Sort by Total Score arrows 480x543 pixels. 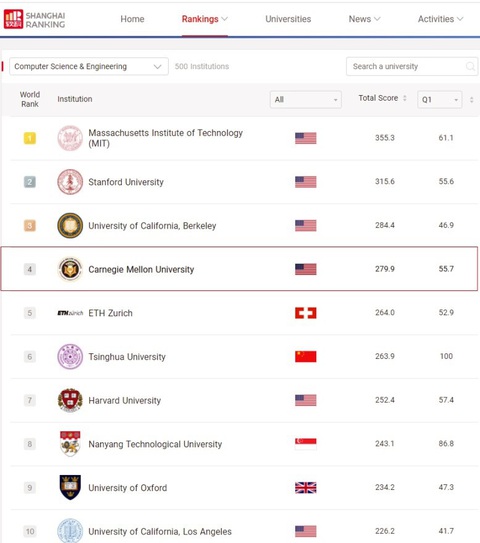pyautogui.click(x=405, y=98)
